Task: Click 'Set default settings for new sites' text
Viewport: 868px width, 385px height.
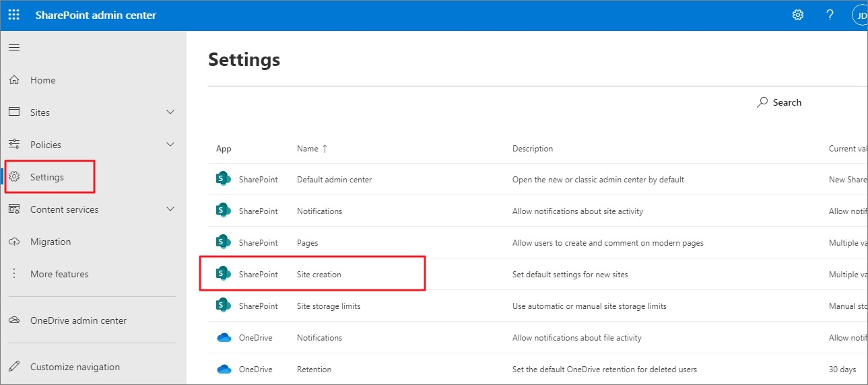Action: [x=570, y=275]
